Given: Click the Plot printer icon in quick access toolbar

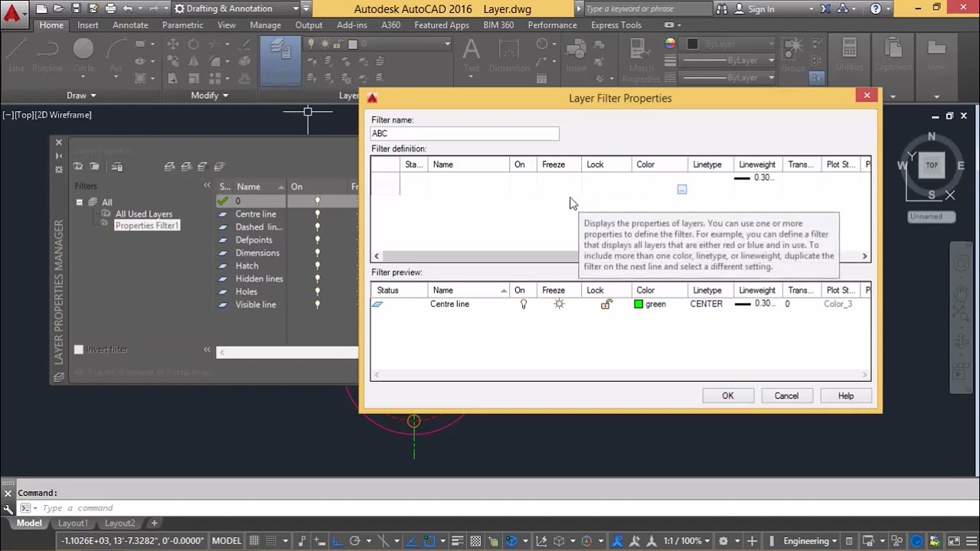Looking at the screenshot, I should pos(111,9).
